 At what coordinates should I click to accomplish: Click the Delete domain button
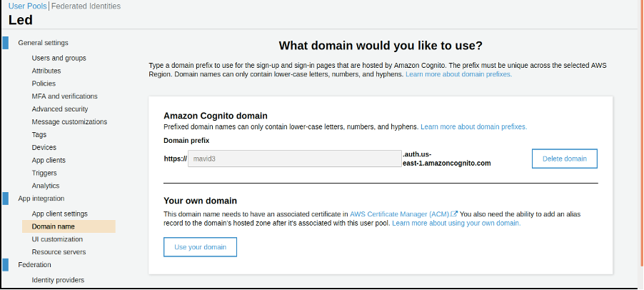coord(564,159)
